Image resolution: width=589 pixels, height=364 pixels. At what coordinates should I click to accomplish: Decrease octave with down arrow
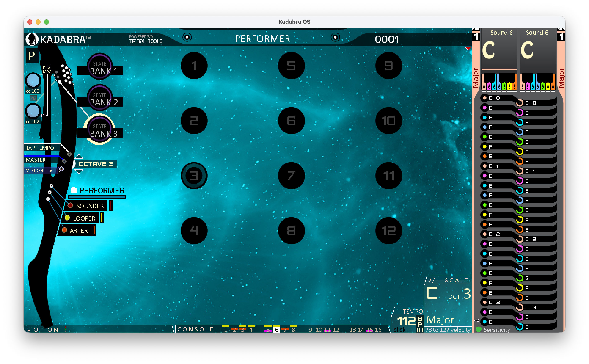79,171
